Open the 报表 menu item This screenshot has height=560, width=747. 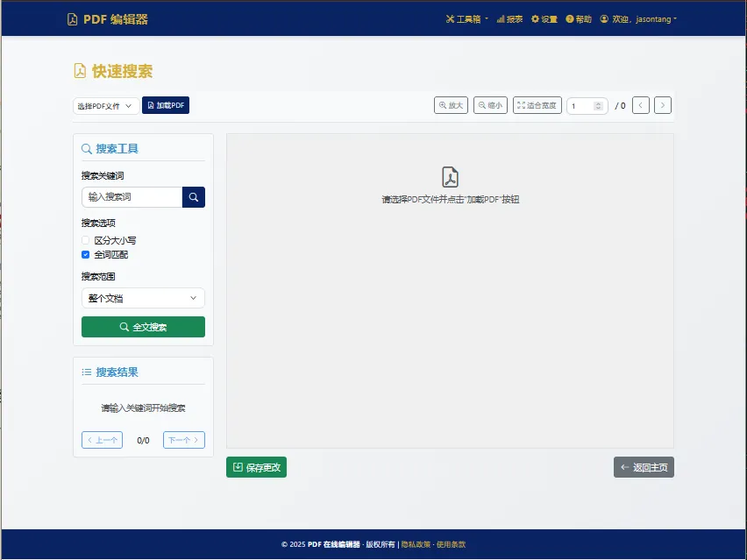coord(509,19)
